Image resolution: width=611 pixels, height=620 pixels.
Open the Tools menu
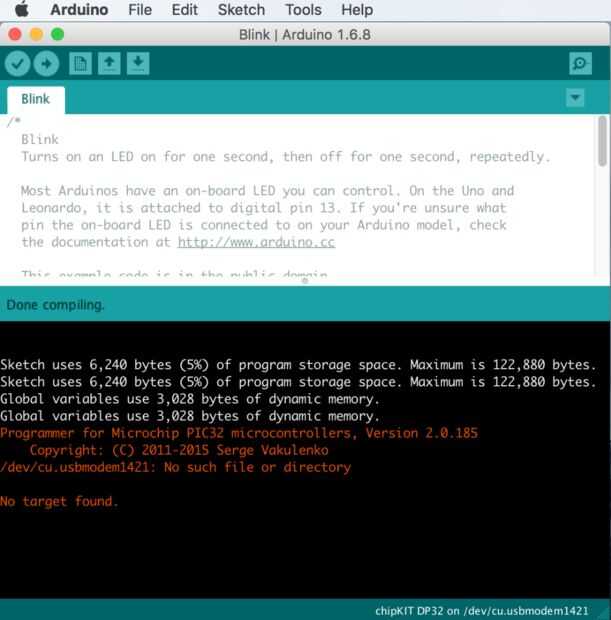click(303, 9)
